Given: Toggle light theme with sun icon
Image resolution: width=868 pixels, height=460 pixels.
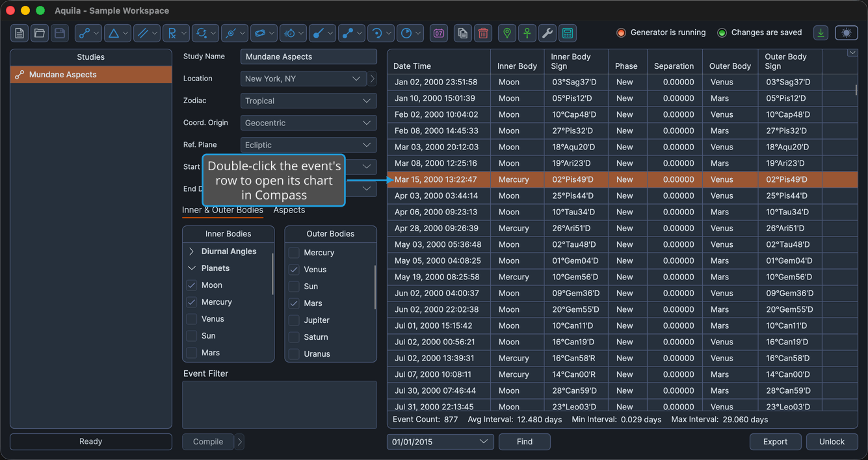Looking at the screenshot, I should tap(846, 33).
